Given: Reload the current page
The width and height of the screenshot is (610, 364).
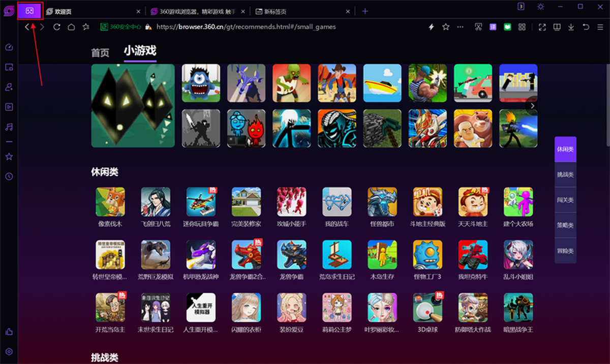Looking at the screenshot, I should pos(56,27).
